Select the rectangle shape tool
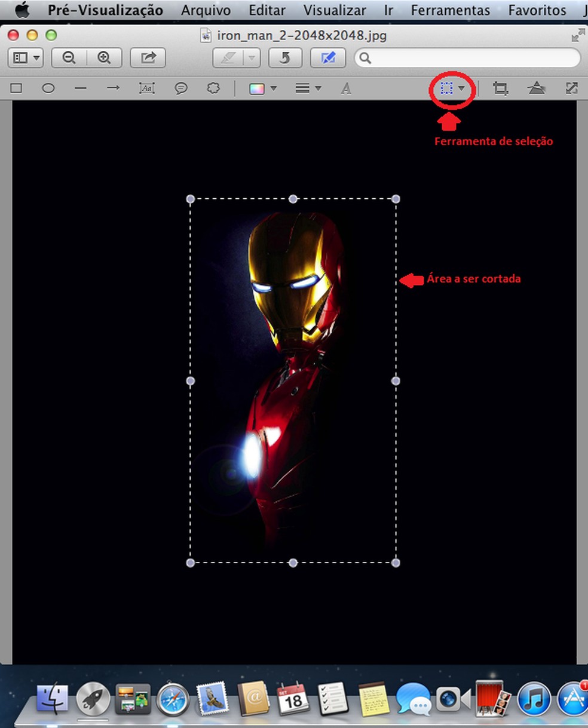The height and width of the screenshot is (728, 588). coord(16,88)
